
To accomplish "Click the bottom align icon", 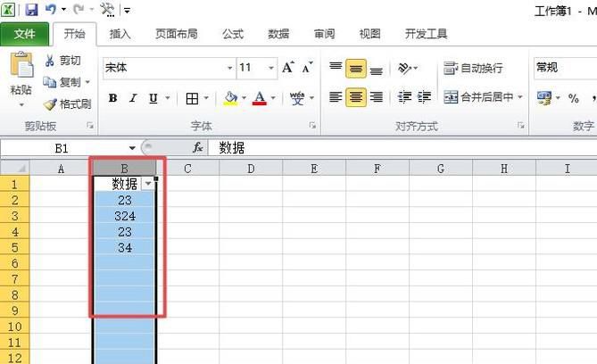I will [377, 69].
